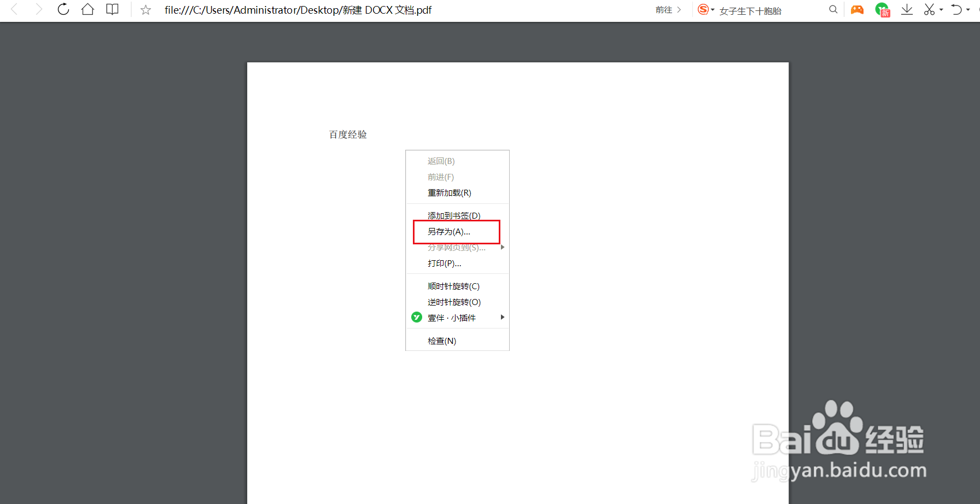Choose 前进(F) in context menu
Viewport: 980px width, 504px height.
click(457, 177)
